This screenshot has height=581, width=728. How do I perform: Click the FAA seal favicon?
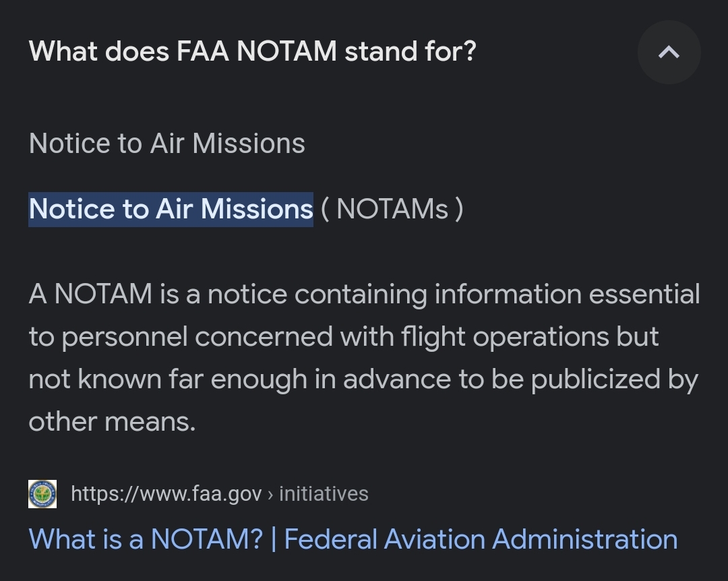pyautogui.click(x=42, y=494)
